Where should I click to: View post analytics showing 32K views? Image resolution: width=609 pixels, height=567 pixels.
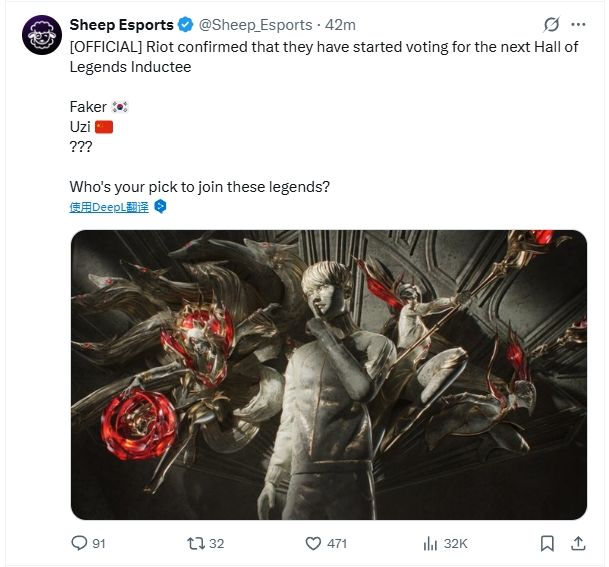(431, 543)
